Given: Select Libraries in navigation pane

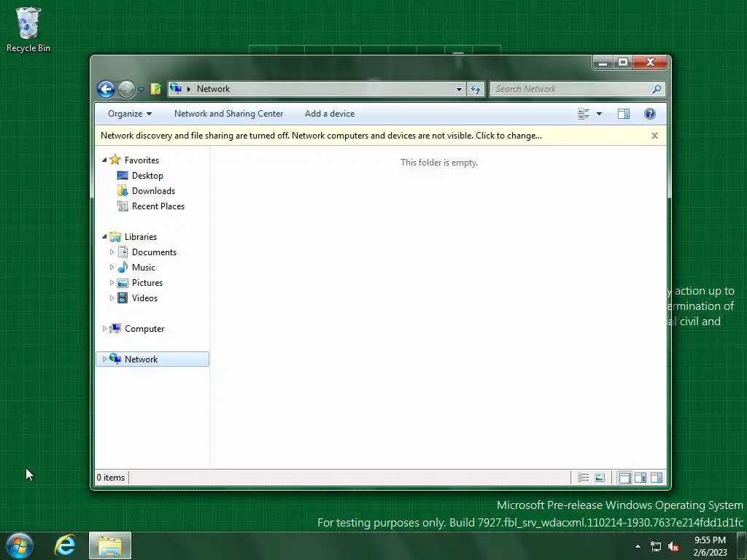Looking at the screenshot, I should coord(141,237).
